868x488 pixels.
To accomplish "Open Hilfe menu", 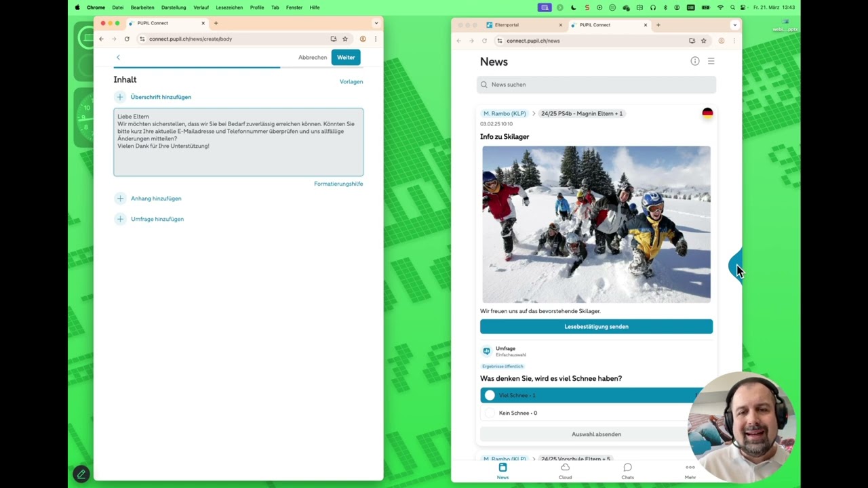I will 315,7.
